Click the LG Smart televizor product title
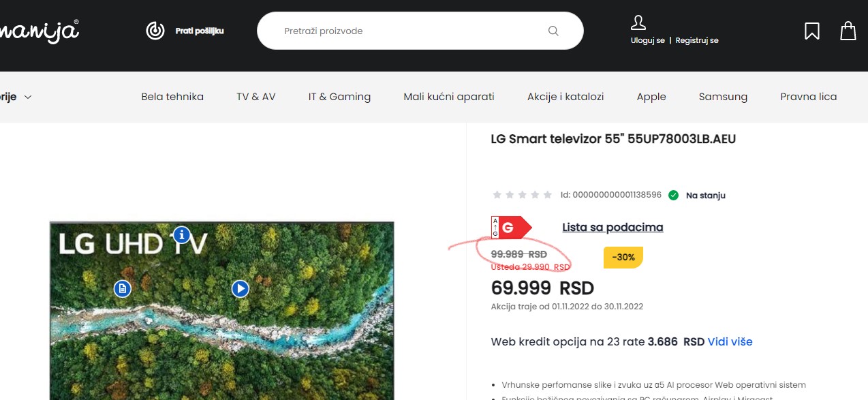 coord(613,139)
